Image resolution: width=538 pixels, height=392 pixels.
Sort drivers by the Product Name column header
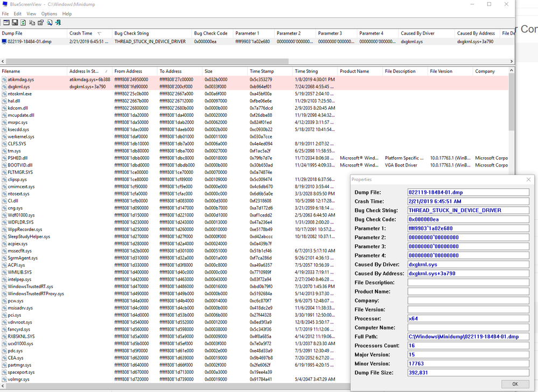point(360,71)
